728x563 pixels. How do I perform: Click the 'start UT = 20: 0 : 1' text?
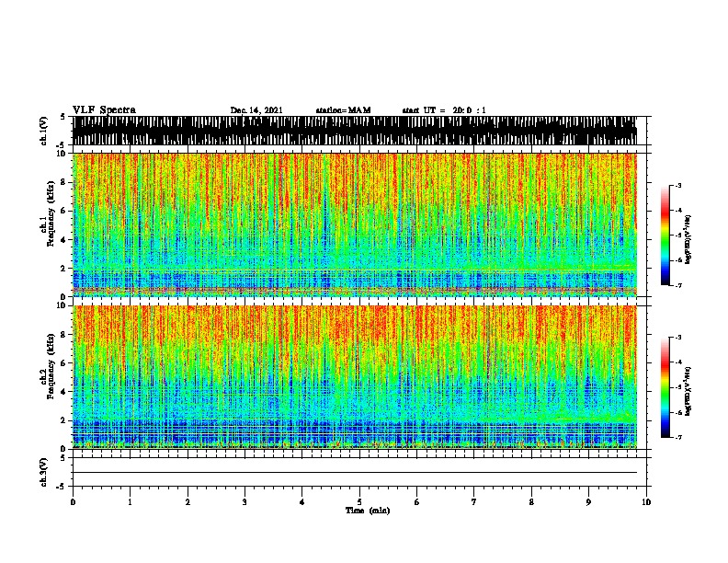tap(444, 110)
